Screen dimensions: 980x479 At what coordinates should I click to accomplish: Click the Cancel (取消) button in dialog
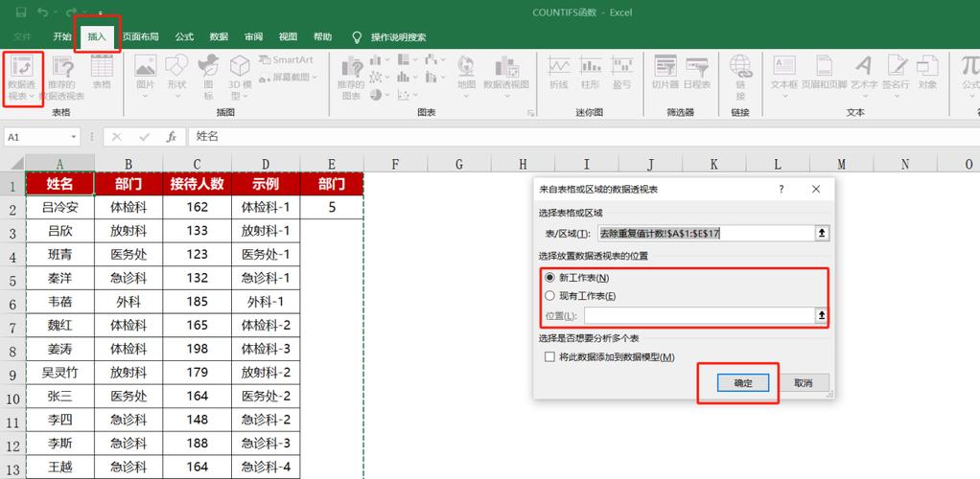coord(804,383)
